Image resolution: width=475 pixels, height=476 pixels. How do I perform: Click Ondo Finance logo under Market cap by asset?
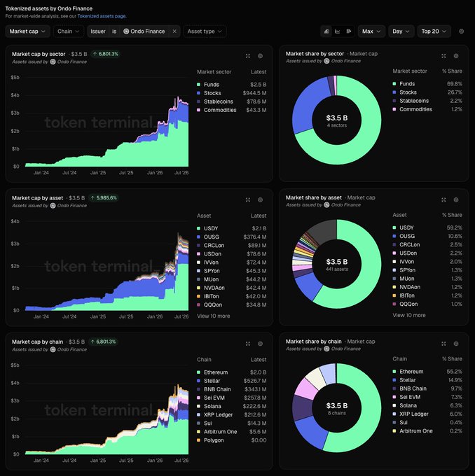pos(53,206)
